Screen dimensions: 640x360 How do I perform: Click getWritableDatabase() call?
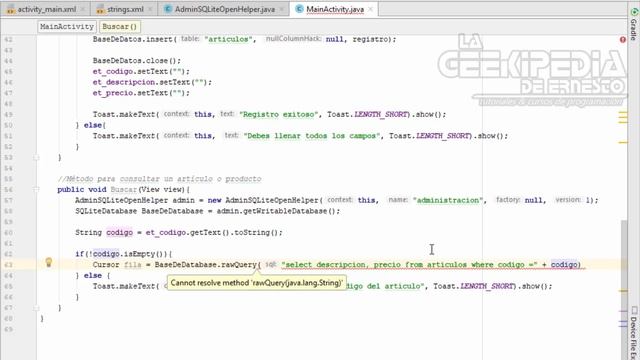(x=291, y=211)
